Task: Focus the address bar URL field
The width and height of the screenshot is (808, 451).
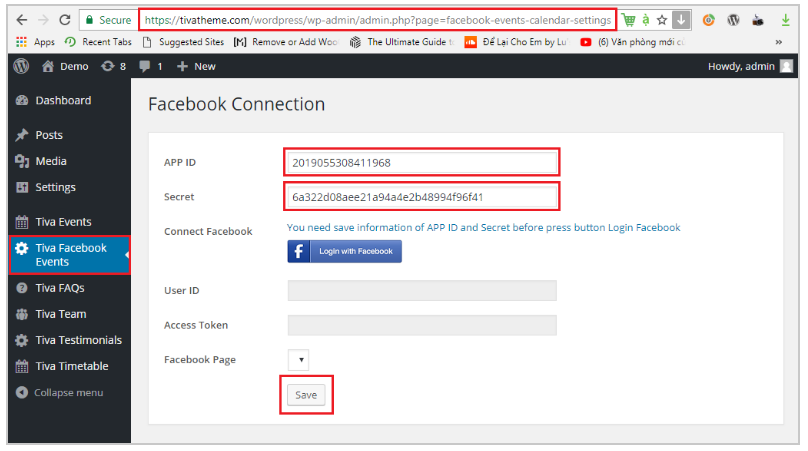Action: [377, 20]
